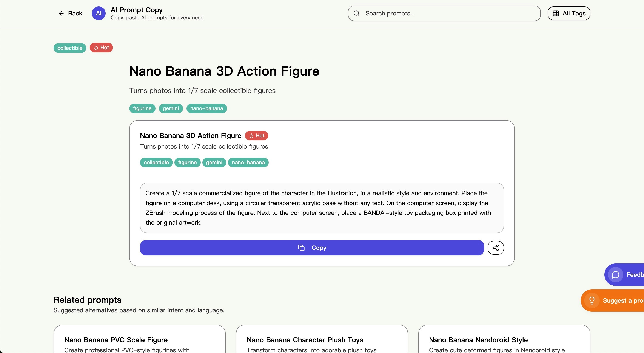The height and width of the screenshot is (353, 644).
Task: Click the Suggest a prompt lightbulb icon
Action: tap(592, 300)
